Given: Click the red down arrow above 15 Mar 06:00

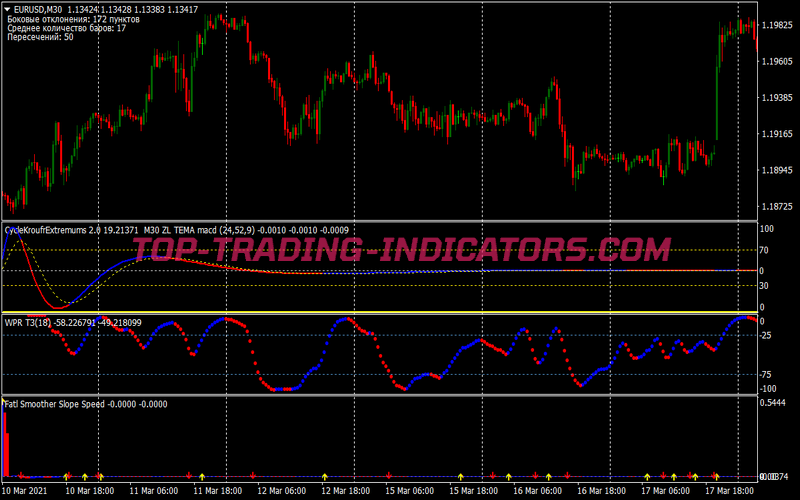Looking at the screenshot, I should coord(389,476).
